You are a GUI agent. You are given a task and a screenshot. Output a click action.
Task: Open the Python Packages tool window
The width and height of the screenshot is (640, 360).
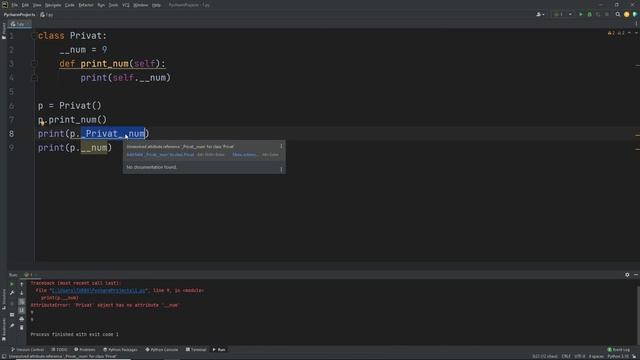click(x=120, y=350)
